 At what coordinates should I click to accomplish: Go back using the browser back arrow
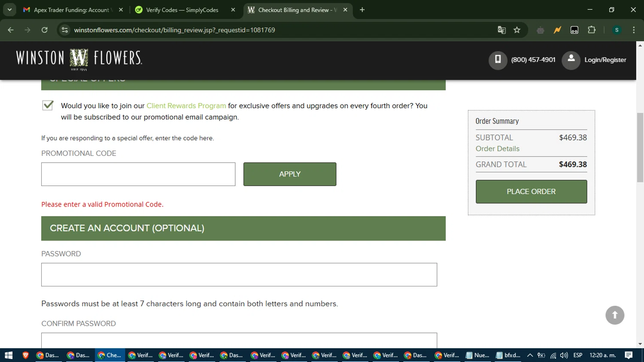tap(11, 30)
